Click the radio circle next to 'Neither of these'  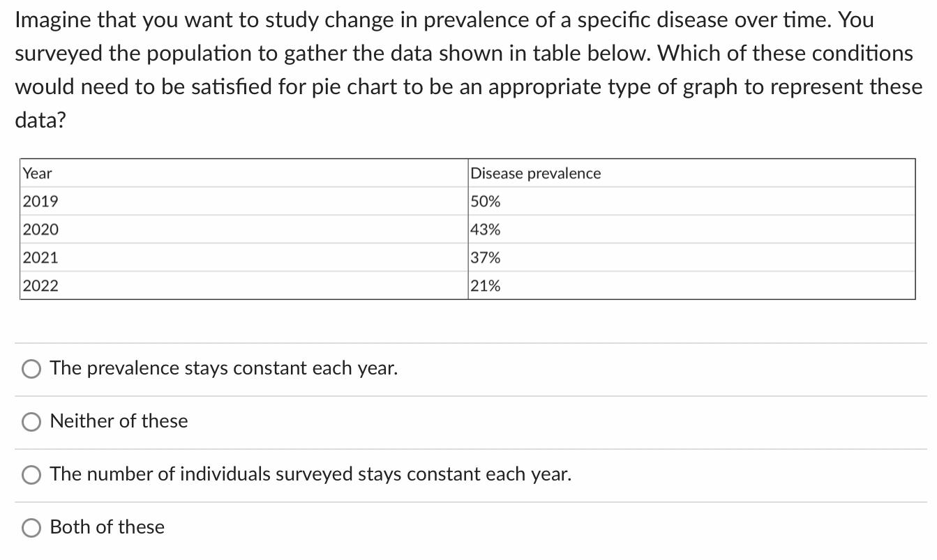click(30, 421)
